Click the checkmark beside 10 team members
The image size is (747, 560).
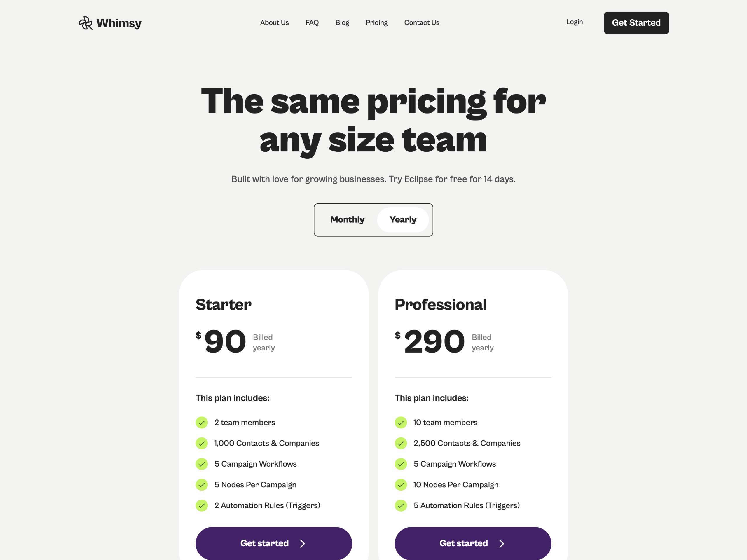coord(401,422)
